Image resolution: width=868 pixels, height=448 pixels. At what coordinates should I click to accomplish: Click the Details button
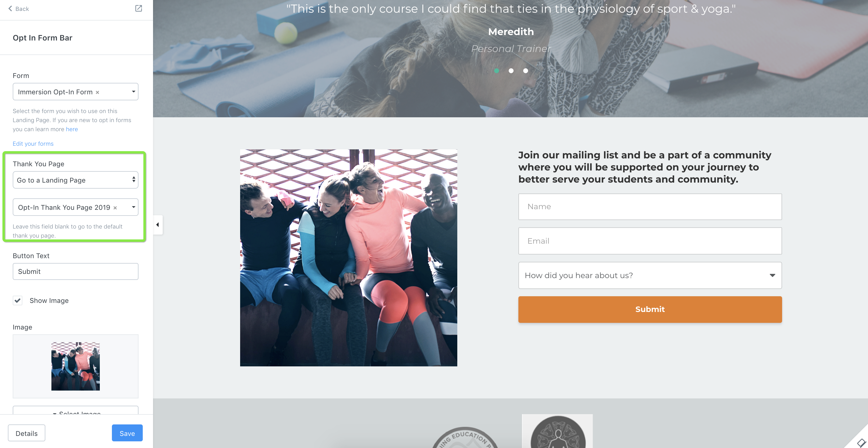pos(27,433)
